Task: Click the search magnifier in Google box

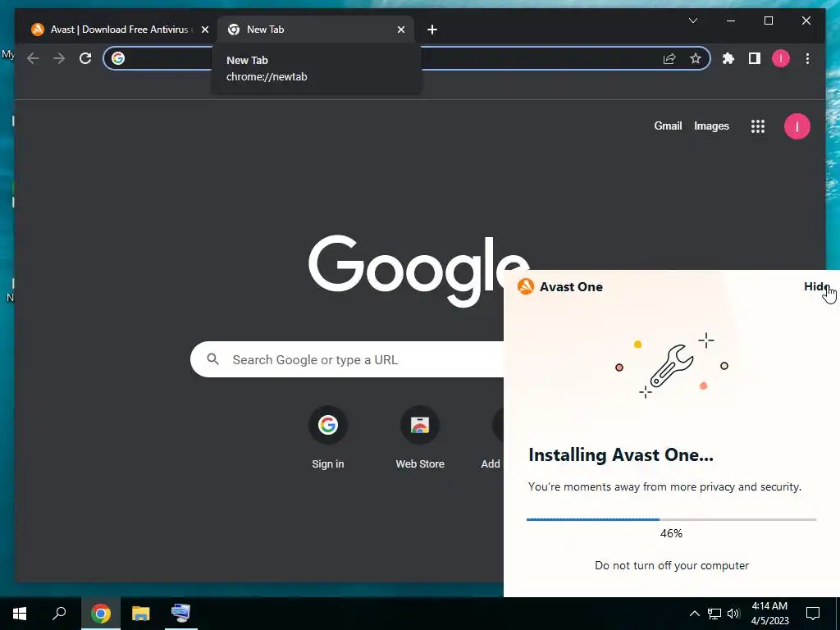Action: tap(212, 359)
